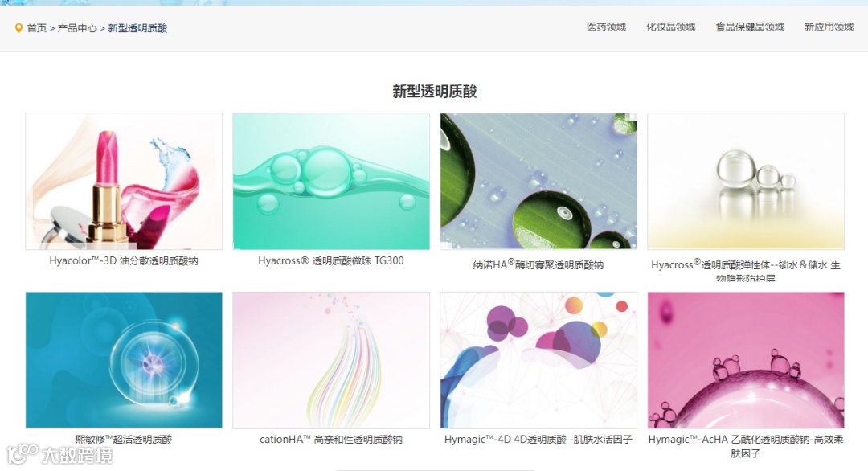Image resolution: width=868 pixels, height=471 pixels.
Task: Click the Hymagic-4D 4D透明质酸 title
Action: [538, 440]
